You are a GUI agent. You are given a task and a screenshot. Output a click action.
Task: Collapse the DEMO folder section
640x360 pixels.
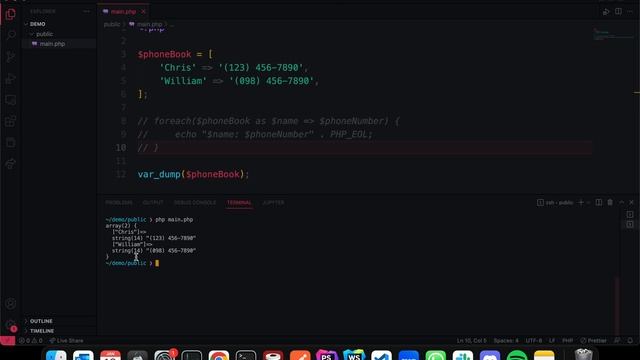[x=38, y=24]
